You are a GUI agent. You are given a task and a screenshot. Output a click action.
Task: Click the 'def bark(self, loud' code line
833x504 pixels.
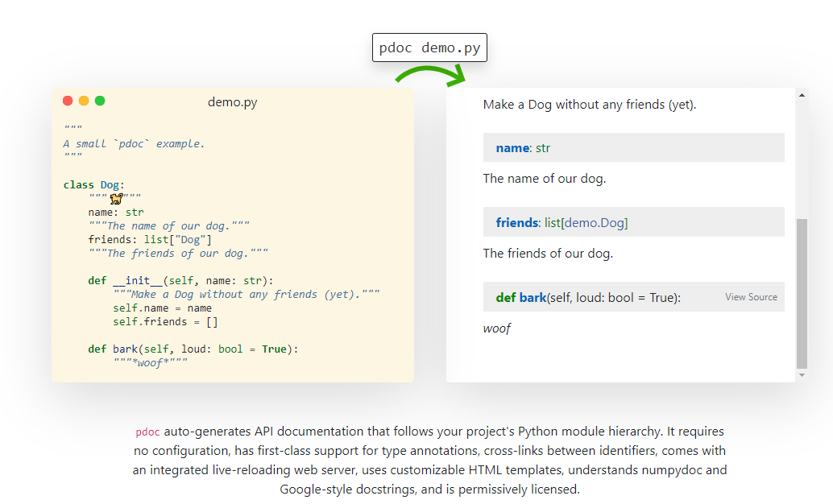(x=193, y=349)
